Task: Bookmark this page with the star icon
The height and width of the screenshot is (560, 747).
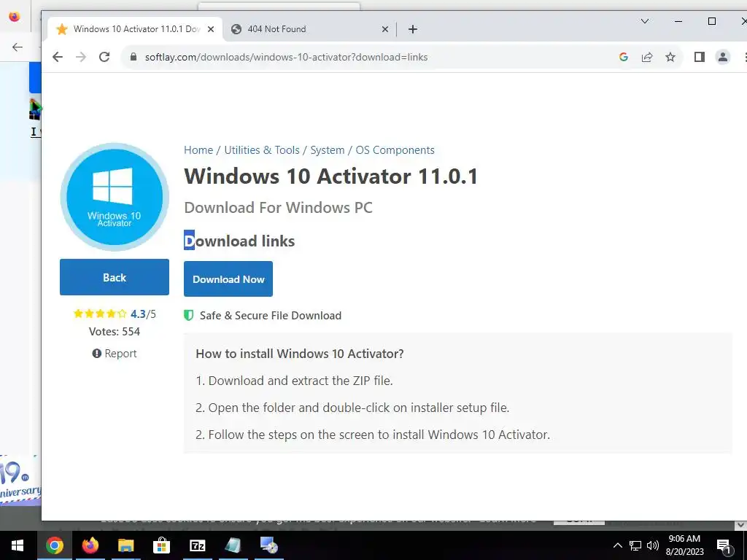Action: pyautogui.click(x=670, y=57)
